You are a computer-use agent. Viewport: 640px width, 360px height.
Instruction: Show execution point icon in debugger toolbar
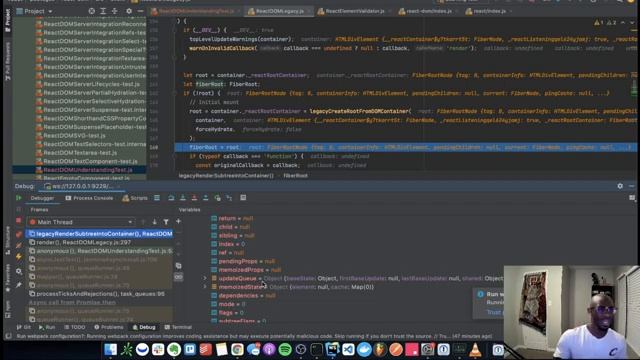pyautogui.click(x=157, y=198)
